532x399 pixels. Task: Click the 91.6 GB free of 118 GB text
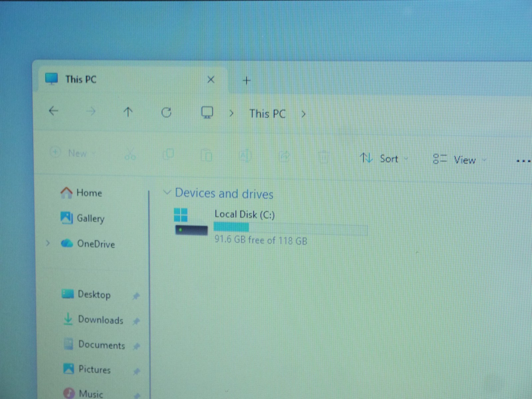pos(261,240)
